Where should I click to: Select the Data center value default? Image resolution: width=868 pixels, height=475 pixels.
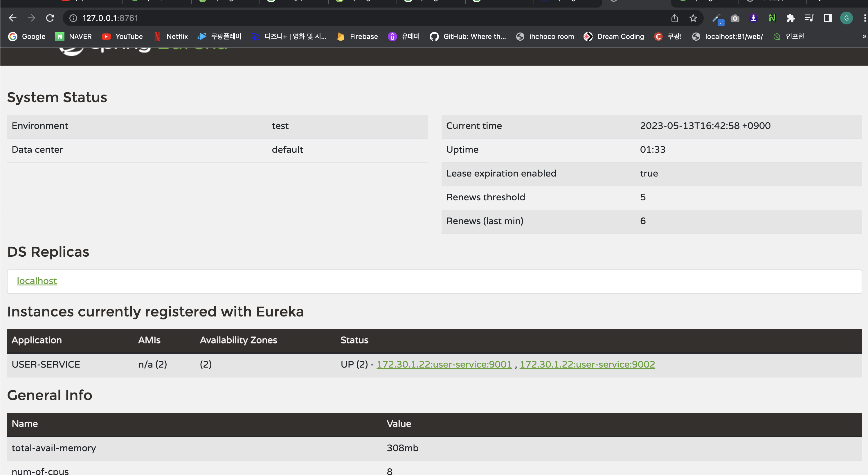287,149
